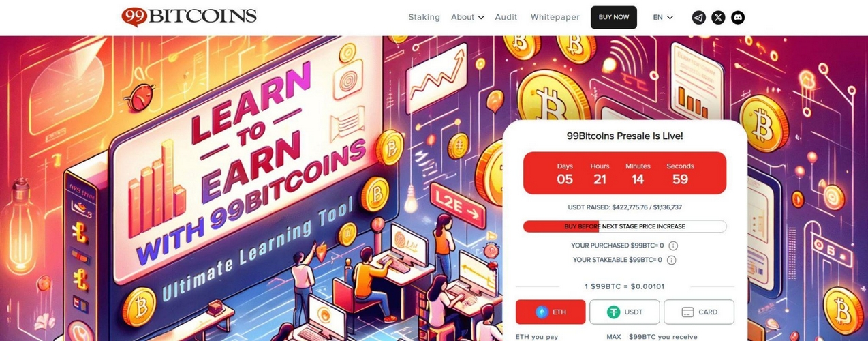868x341 pixels.
Task: Expand the About dropdown menu
Action: point(467,17)
